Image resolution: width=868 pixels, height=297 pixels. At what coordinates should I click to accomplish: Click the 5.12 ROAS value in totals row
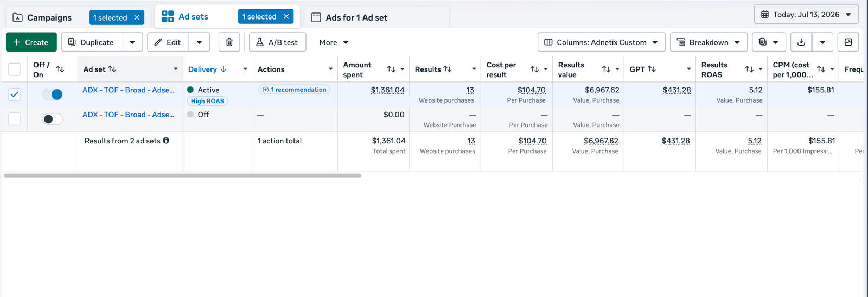755,141
